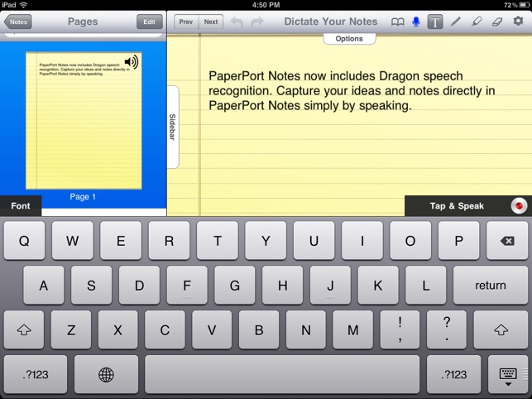Tap the globe language key

pyautogui.click(x=106, y=374)
